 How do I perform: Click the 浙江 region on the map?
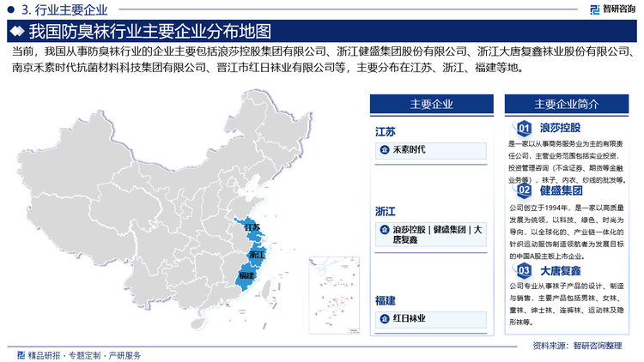point(256,254)
